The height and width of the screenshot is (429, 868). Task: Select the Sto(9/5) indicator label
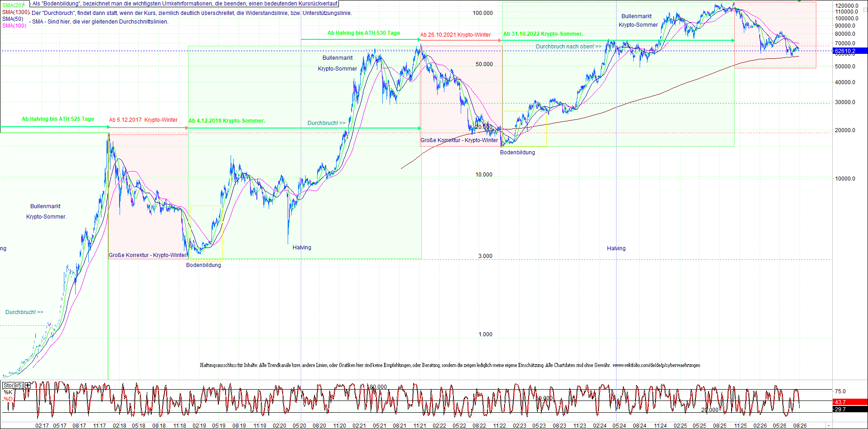13,385
